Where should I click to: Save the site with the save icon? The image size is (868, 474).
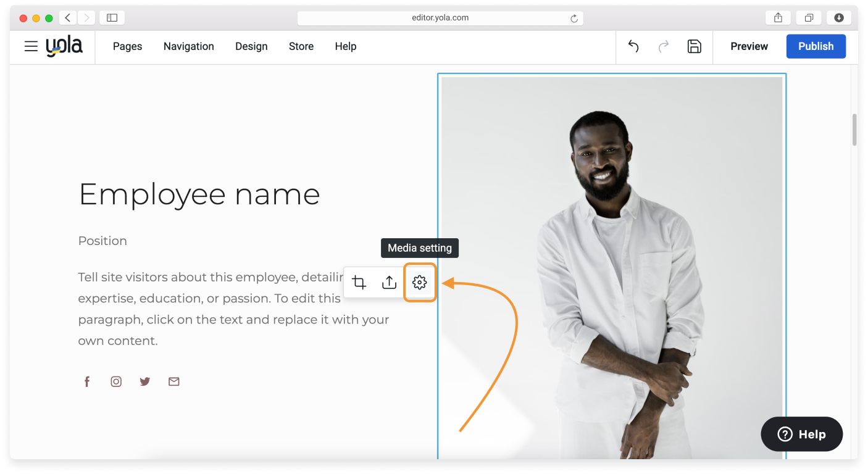[694, 46]
